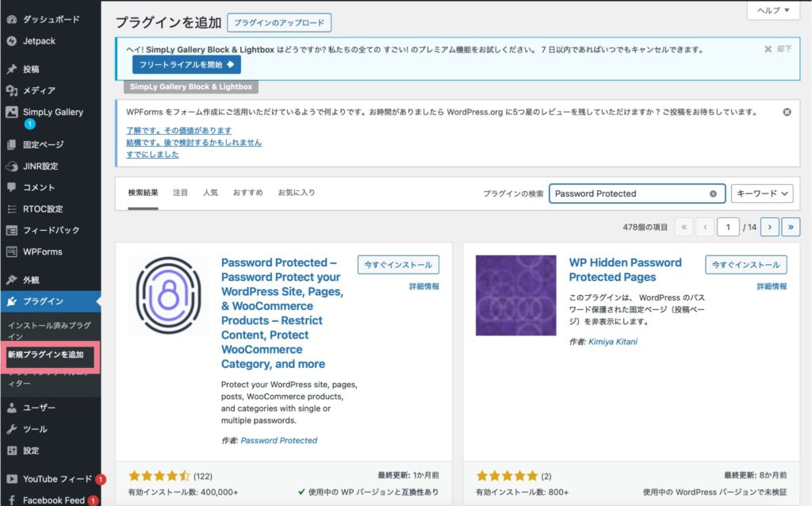Screen dimensions: 812x506
Task: Click the YouTube フィード sidebar icon
Action: (x=11, y=479)
